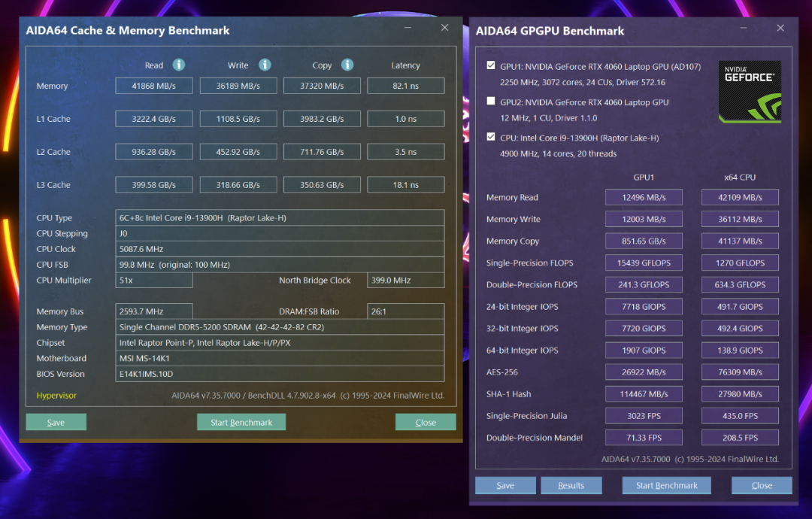Start Benchmark in GPGPU window
Screen dimensions: 812x519
(x=666, y=485)
